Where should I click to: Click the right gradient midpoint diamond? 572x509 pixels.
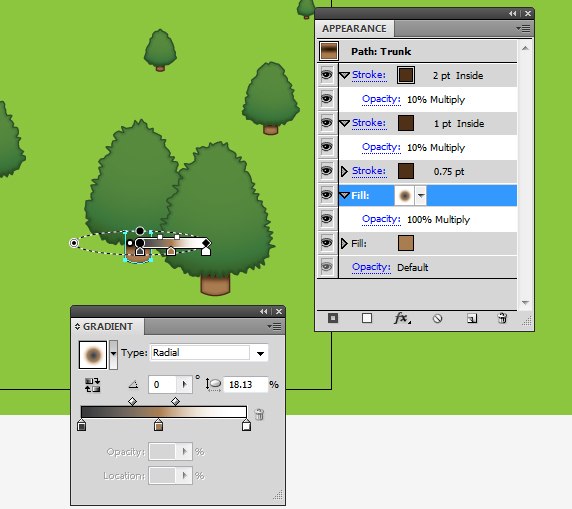point(175,401)
